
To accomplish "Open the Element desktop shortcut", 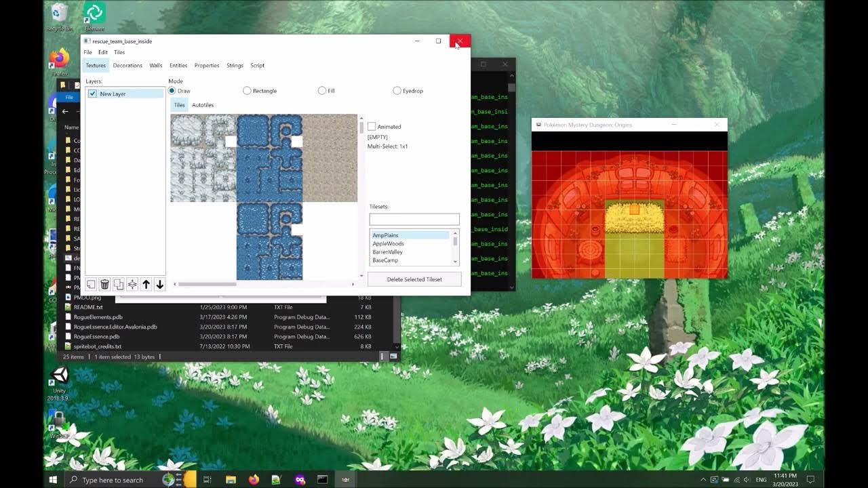I will (x=94, y=17).
